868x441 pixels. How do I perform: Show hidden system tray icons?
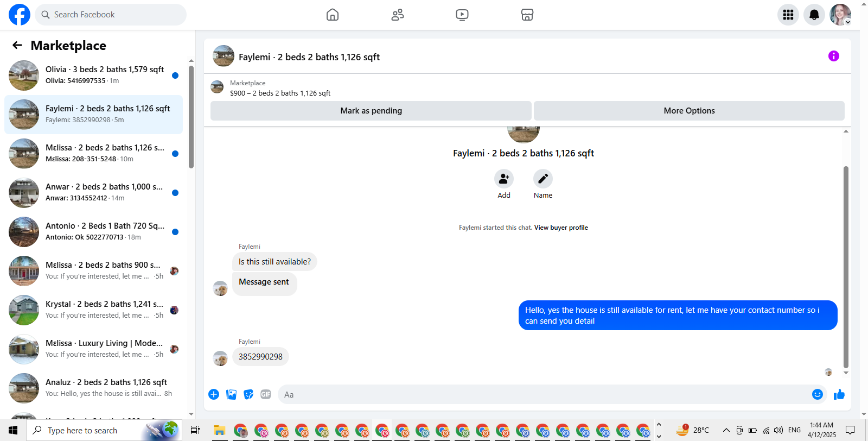(726, 430)
